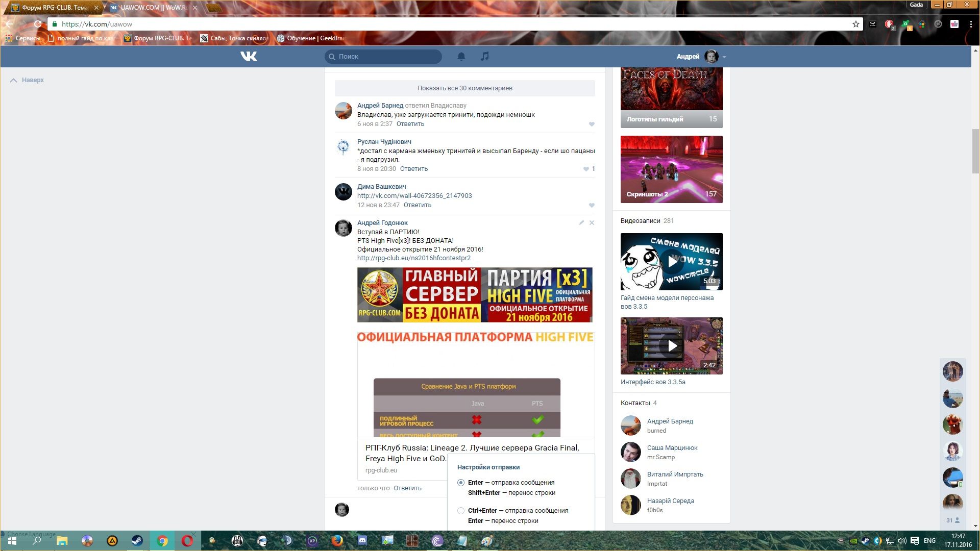Screen dimensions: 980x551
Task: Delete your comment with the X icon
Action: (592, 223)
